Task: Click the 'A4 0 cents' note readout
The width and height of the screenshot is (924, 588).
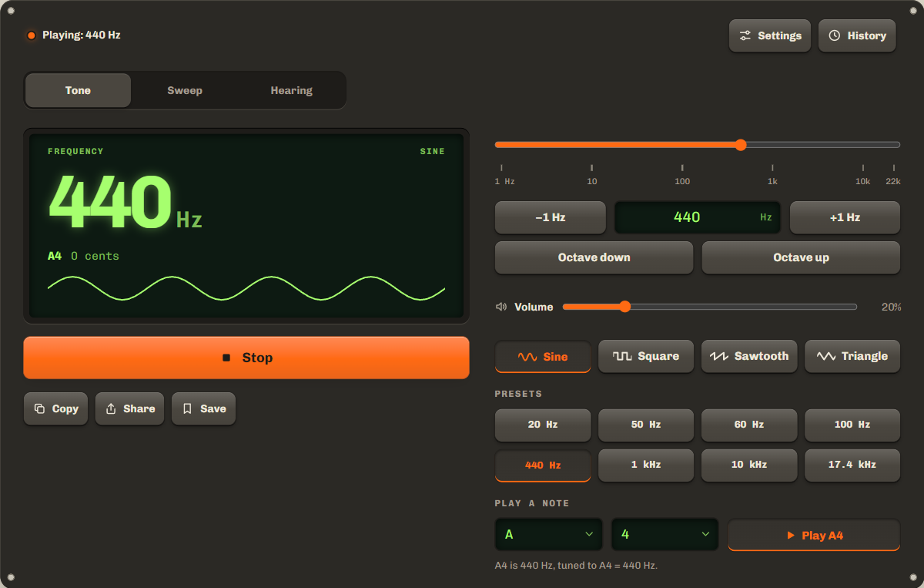Action: (x=83, y=256)
